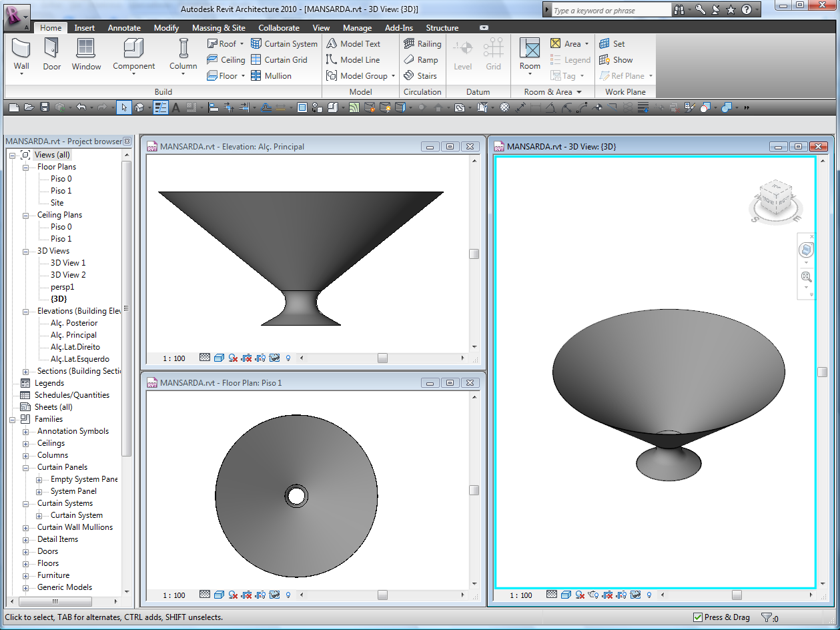Screen dimensions: 840x630
Task: Open the Roof dropdown arrow
Action: click(x=242, y=44)
